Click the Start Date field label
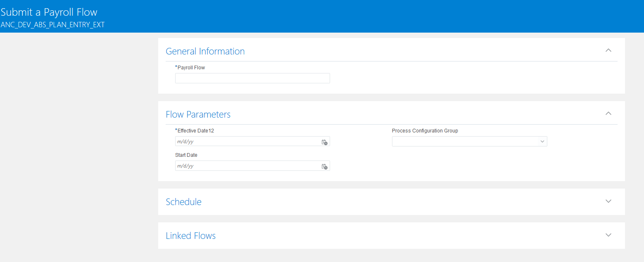Image resolution: width=644 pixels, height=262 pixels. (186, 155)
